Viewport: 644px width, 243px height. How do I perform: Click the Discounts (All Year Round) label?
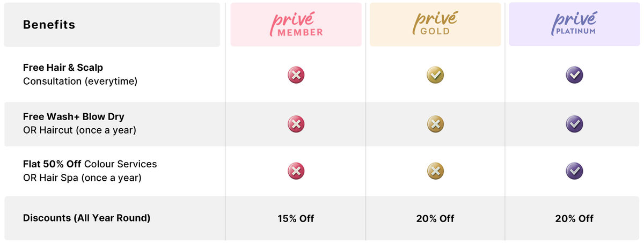click(86, 218)
